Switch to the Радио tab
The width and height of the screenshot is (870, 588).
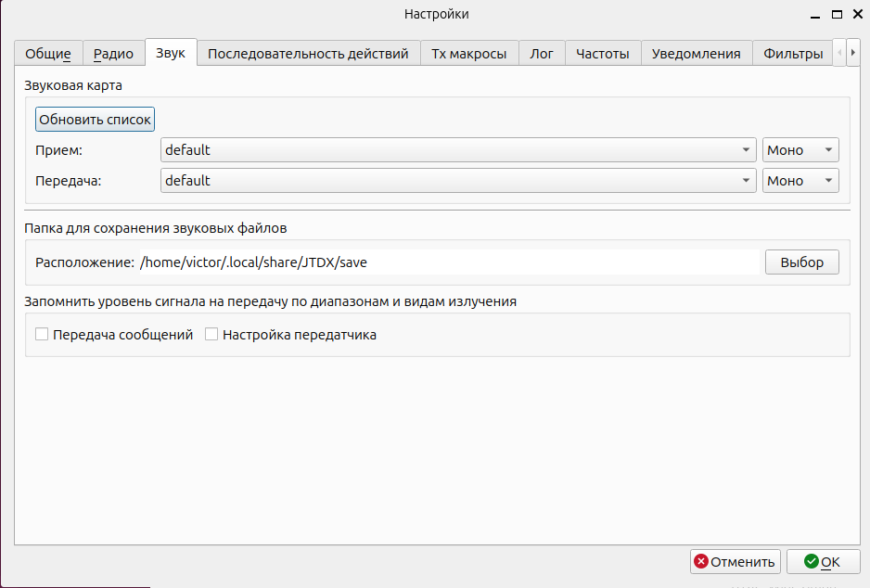pyautogui.click(x=114, y=54)
